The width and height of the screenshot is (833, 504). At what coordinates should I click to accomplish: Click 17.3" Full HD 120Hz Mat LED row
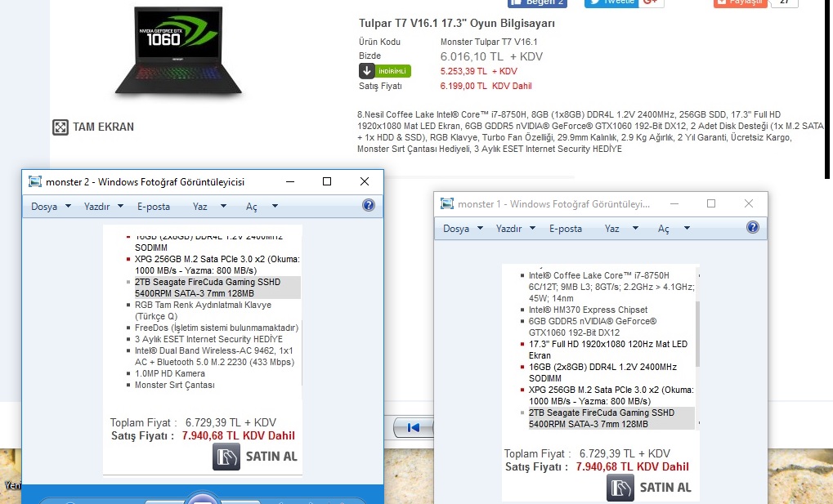(605, 350)
